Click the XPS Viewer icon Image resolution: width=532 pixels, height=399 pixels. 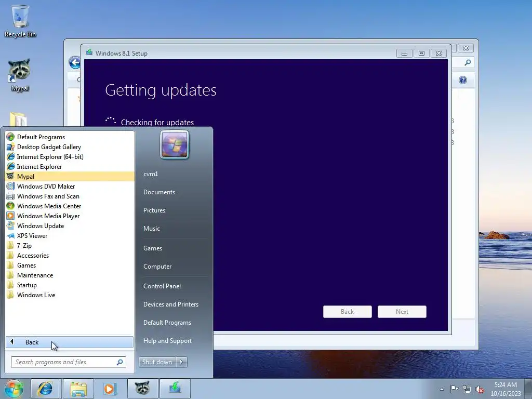pyautogui.click(x=10, y=235)
